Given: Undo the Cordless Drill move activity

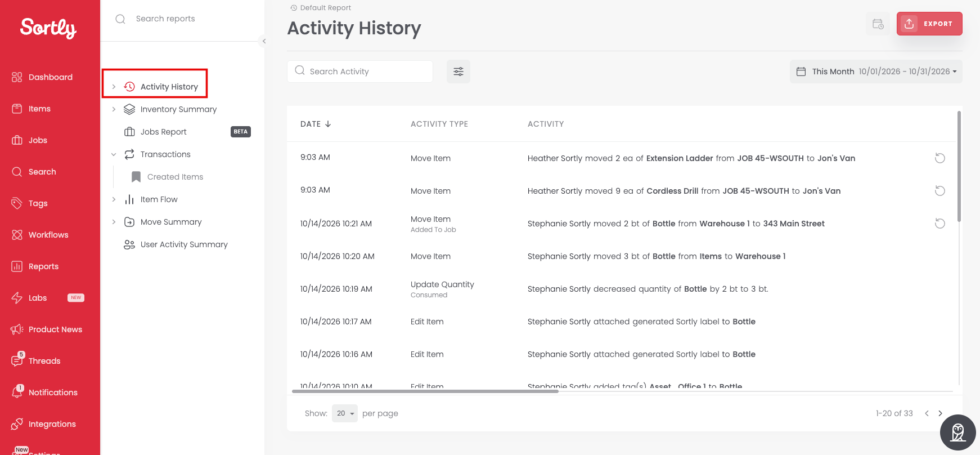Looking at the screenshot, I should [x=939, y=191].
